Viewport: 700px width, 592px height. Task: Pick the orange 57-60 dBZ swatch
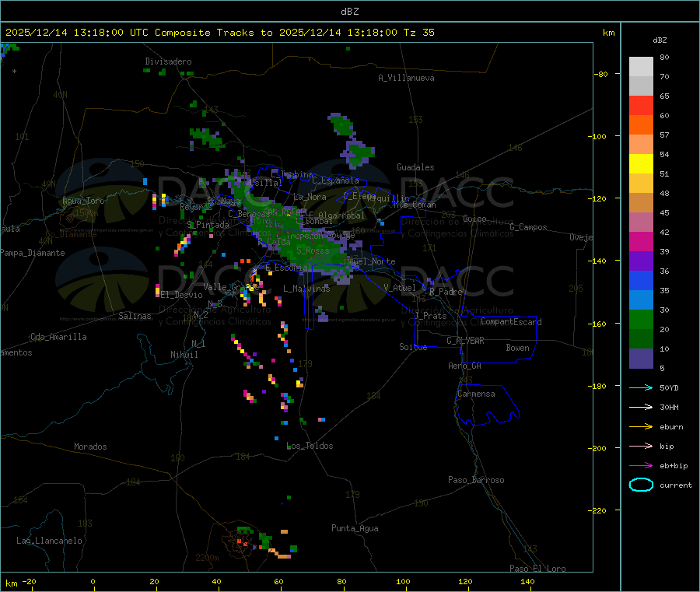[x=641, y=125]
